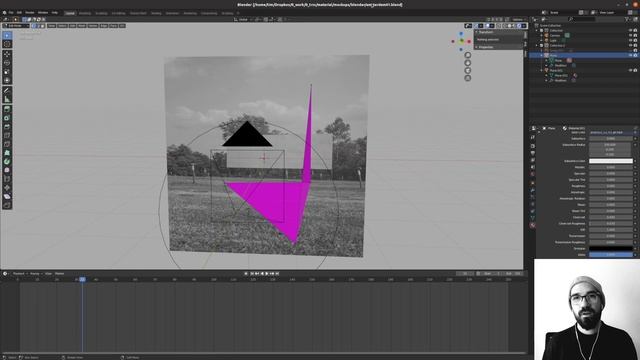Collapse the Plane.001 tree node

click(x=541, y=70)
